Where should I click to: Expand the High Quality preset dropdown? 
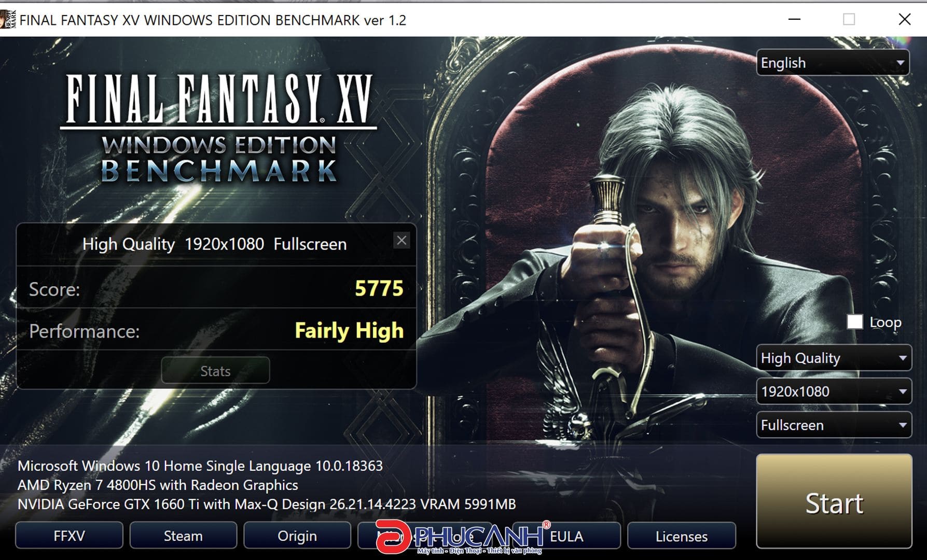834,358
